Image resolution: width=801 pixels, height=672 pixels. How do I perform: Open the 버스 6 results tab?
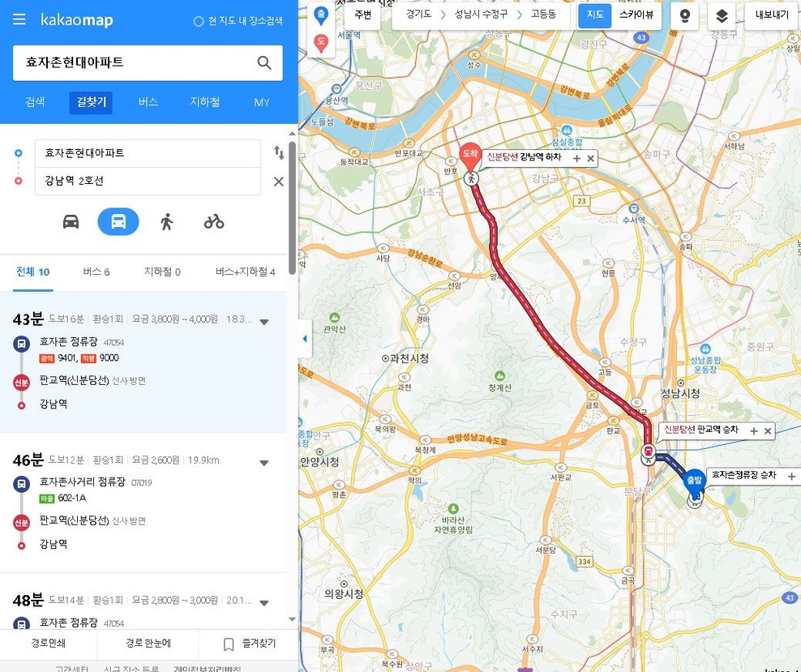pos(96,272)
